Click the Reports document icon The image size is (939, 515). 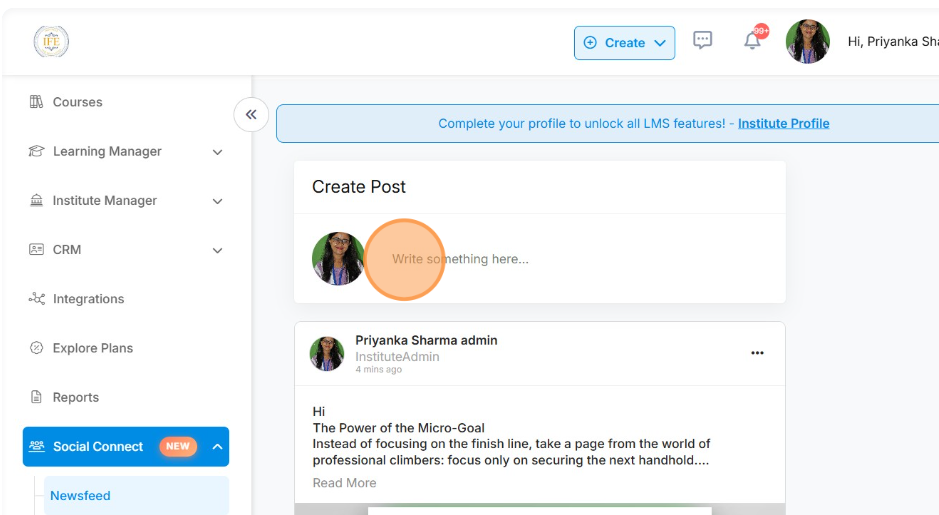click(x=37, y=397)
